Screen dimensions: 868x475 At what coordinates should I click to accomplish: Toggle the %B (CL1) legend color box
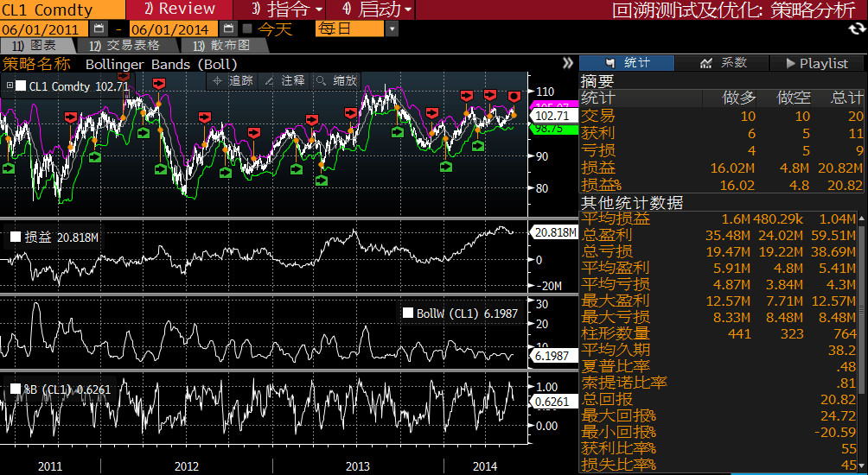click(x=15, y=389)
